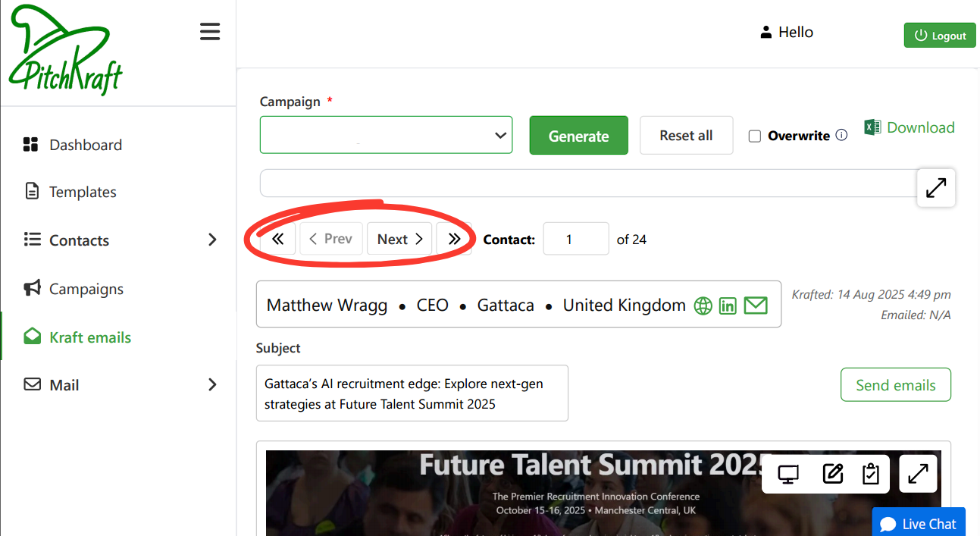Click the Contact number input field
Screen dimensions: 980x536
click(x=575, y=239)
